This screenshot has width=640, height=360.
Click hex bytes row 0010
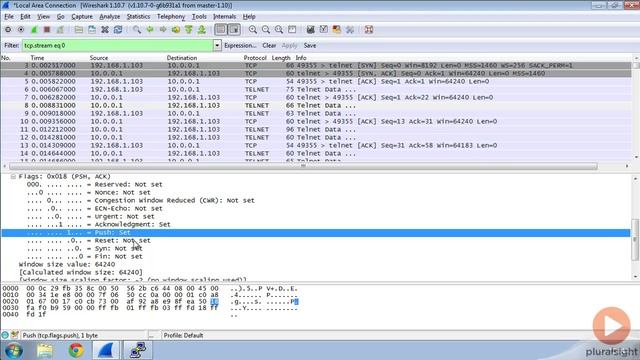tap(122, 295)
